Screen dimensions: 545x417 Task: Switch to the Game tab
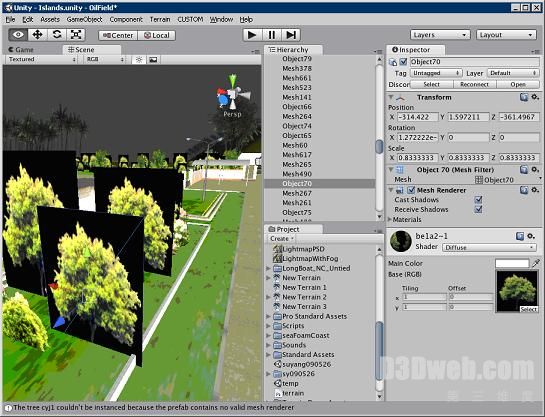[21, 50]
